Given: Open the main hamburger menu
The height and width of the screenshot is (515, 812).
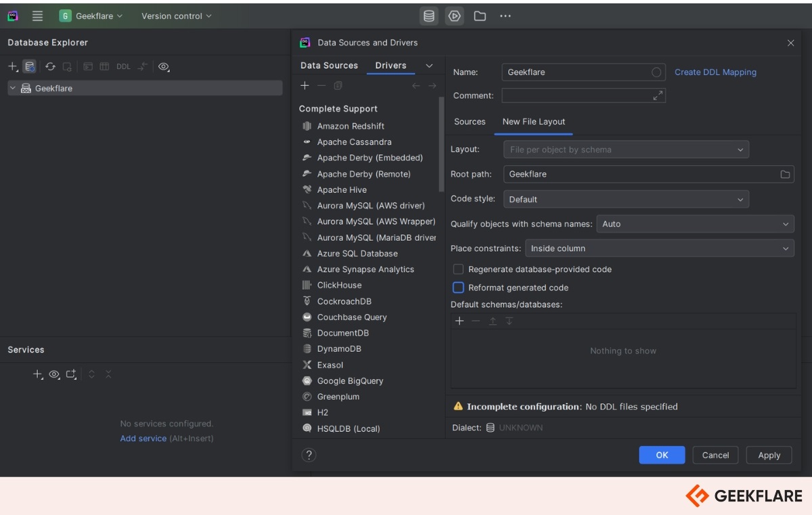Looking at the screenshot, I should point(37,16).
